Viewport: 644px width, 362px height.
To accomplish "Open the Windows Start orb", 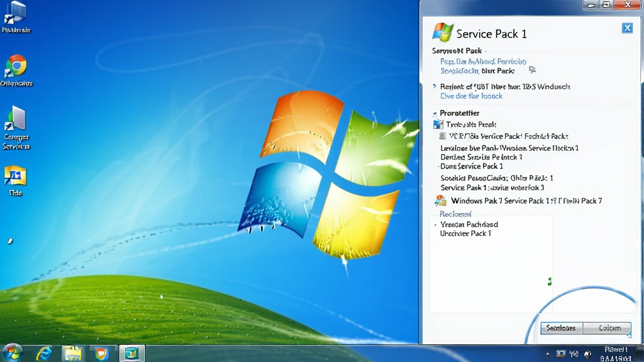I will [x=13, y=353].
